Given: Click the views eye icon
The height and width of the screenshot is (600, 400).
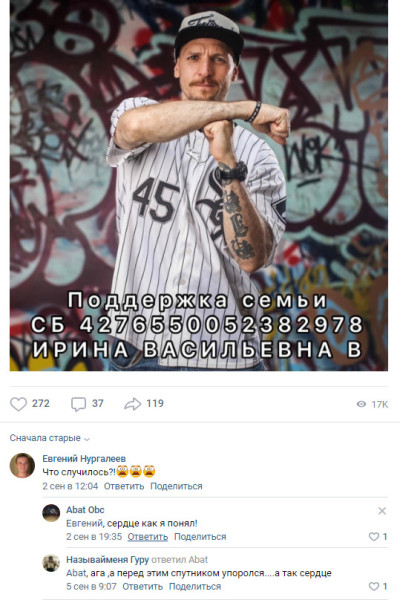Looking at the screenshot, I should tap(361, 404).
